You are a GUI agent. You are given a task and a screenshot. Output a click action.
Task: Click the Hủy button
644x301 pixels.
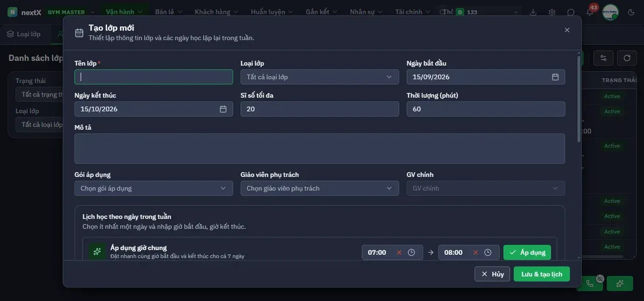click(x=492, y=274)
